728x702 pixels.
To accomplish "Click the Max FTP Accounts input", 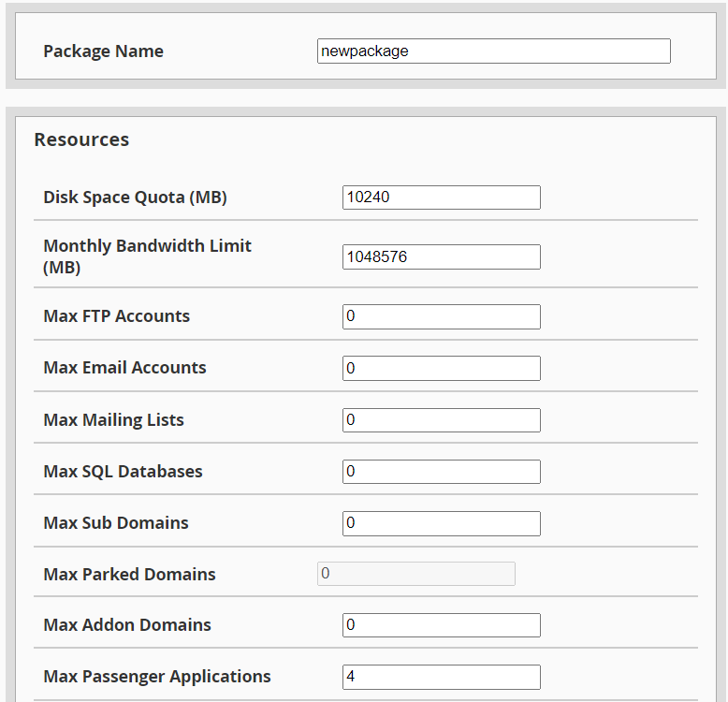I will [x=441, y=316].
